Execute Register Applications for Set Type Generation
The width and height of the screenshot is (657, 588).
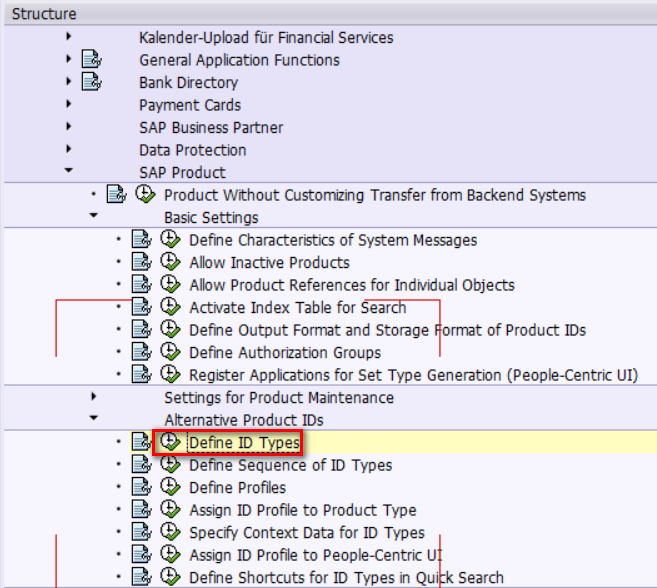170,374
